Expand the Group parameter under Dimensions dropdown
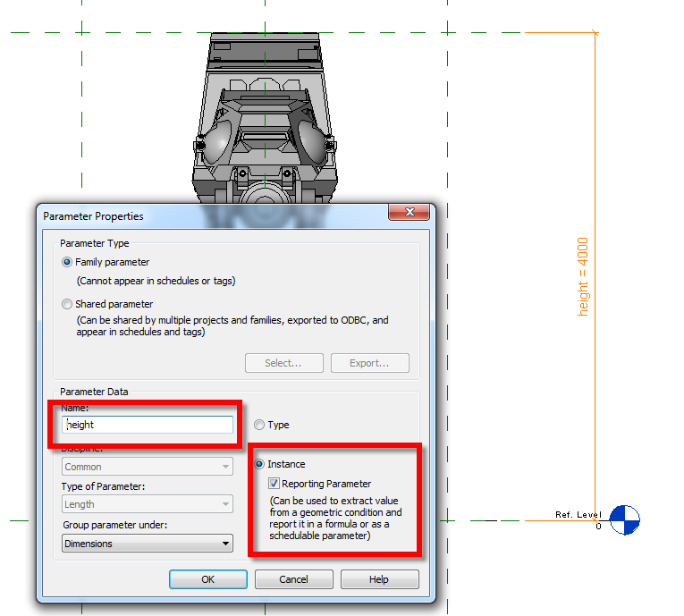 [x=148, y=544]
